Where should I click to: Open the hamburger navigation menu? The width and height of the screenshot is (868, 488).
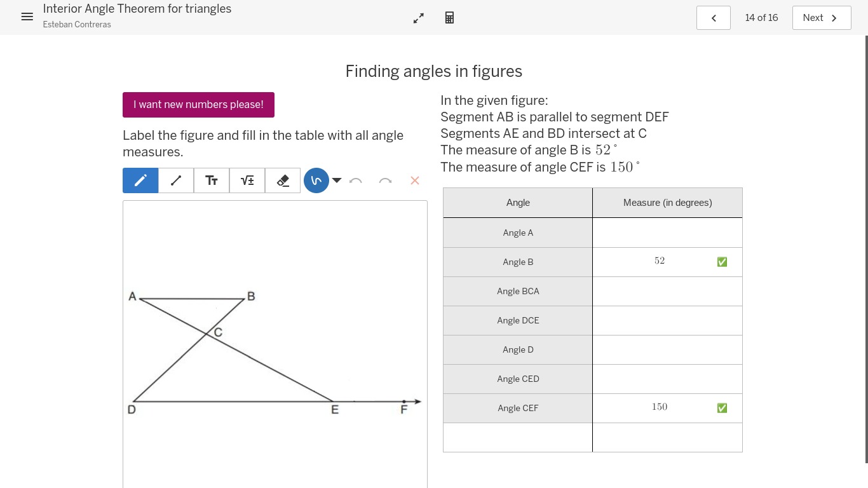click(27, 17)
